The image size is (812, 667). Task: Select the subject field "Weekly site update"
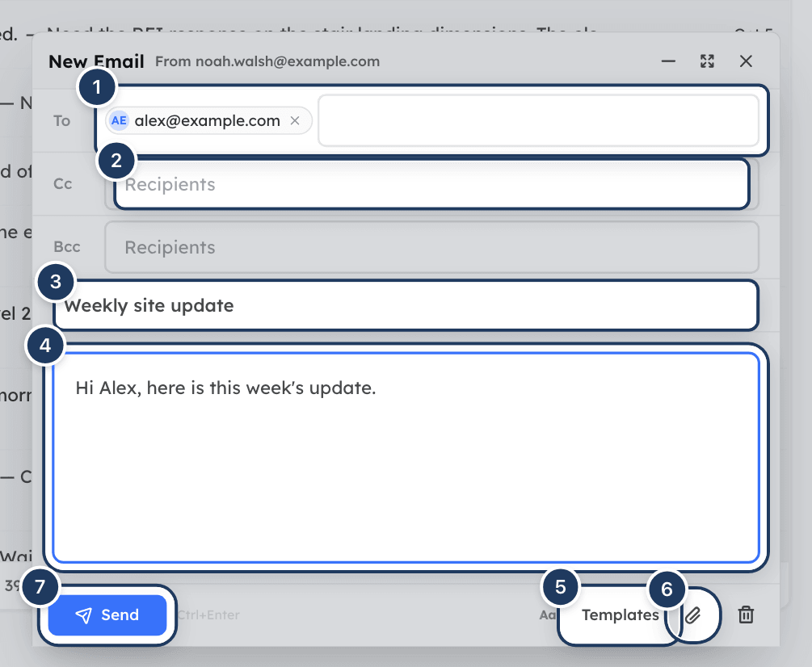[406, 305]
